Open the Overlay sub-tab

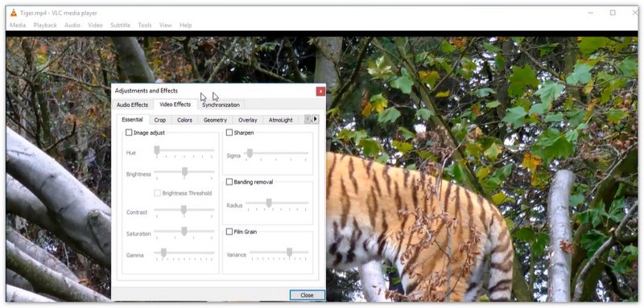(248, 120)
